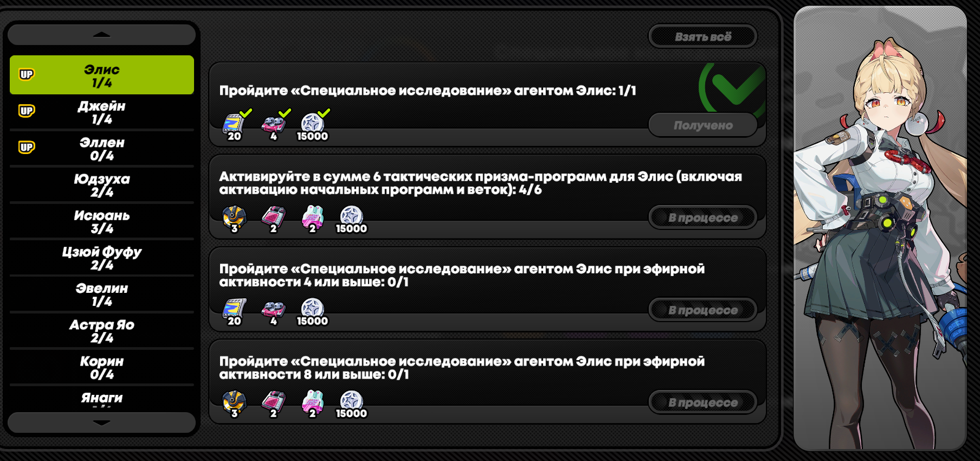Screen dimensions: 980x461
Task: Switch to Цзюй Фуфу missions
Action: (x=102, y=258)
